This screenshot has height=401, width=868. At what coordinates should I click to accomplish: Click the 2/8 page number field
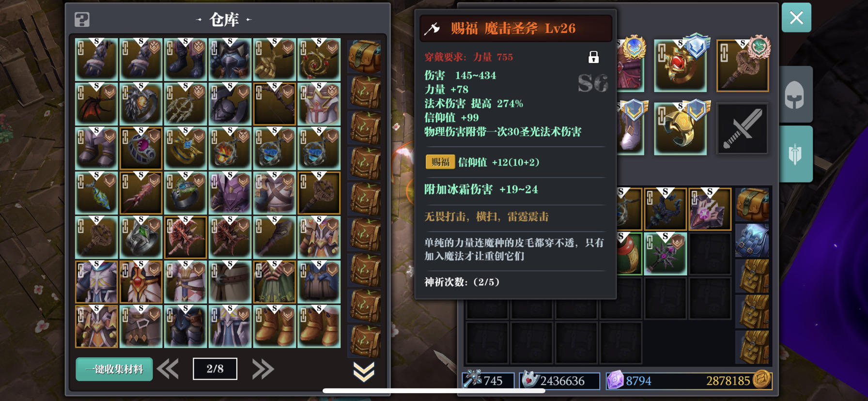click(215, 369)
